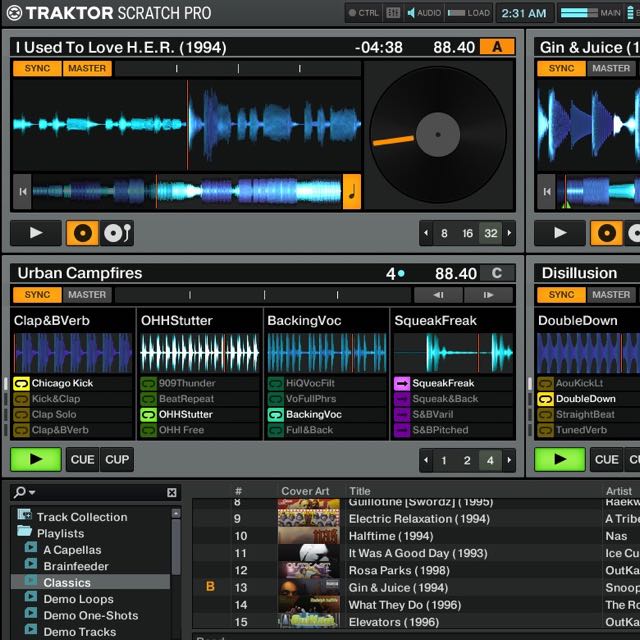
Task: Click the CTRL indicator in header
Action: click(363, 13)
